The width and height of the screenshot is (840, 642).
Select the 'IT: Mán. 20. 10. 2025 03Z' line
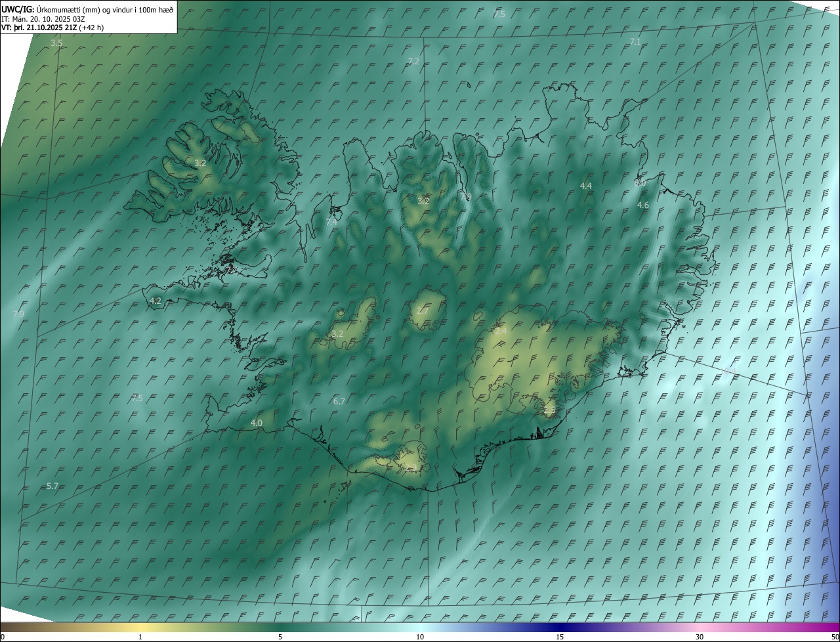(x=42, y=19)
